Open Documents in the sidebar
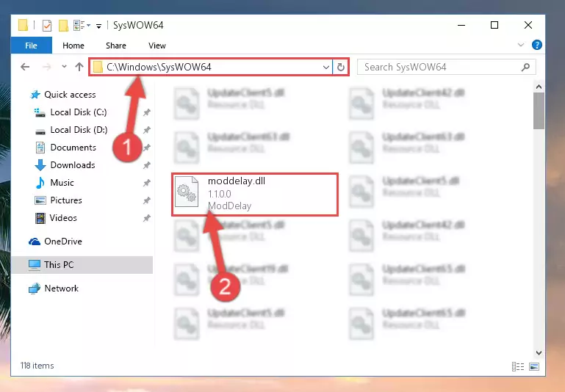Viewport: 565px width, 392px height. point(73,148)
